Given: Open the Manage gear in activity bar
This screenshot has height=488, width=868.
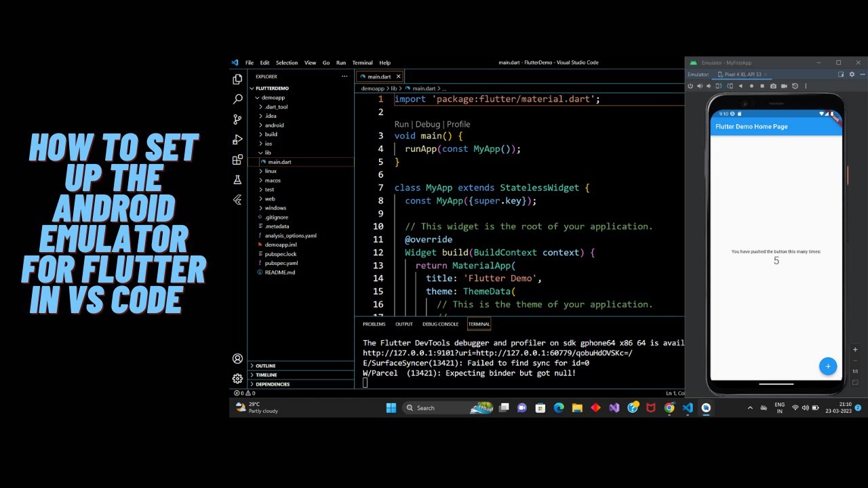Looking at the screenshot, I should click(x=237, y=378).
